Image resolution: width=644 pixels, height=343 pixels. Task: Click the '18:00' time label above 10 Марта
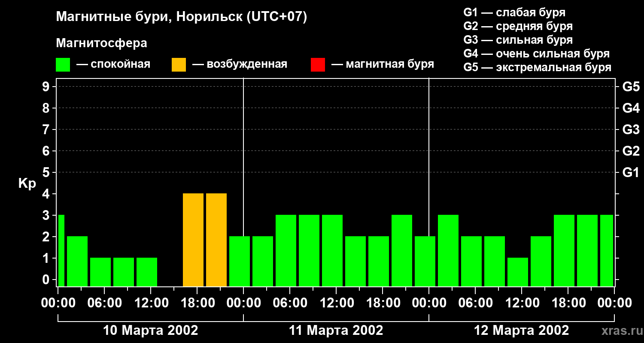tap(197, 303)
